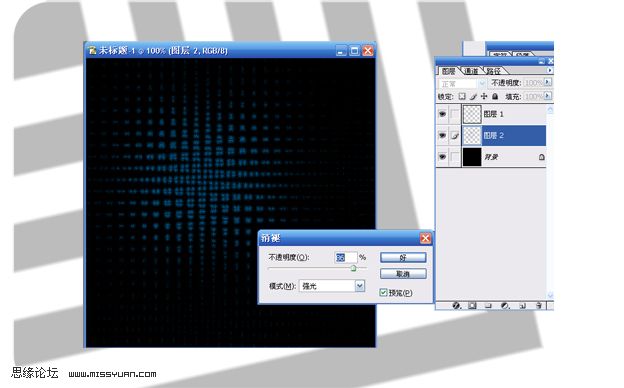Switch to the 路径 paths tab
The width and height of the screenshot is (624, 388).
click(493, 71)
